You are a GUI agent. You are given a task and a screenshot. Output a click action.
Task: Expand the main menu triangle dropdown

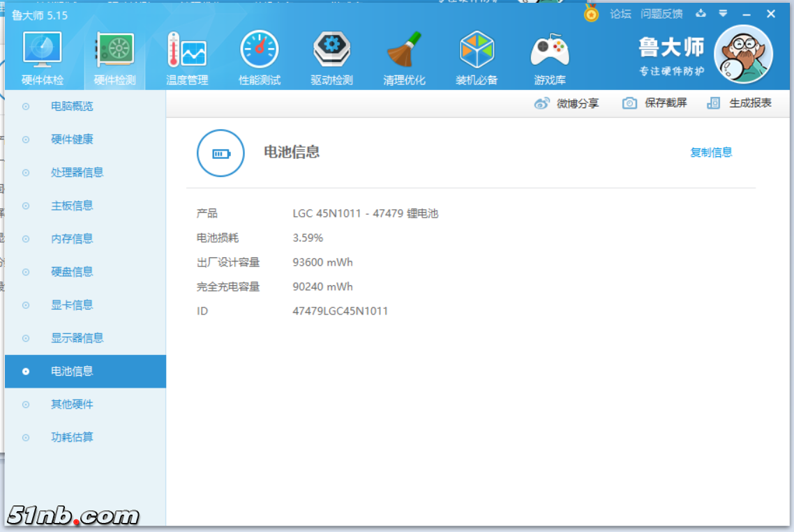[724, 14]
